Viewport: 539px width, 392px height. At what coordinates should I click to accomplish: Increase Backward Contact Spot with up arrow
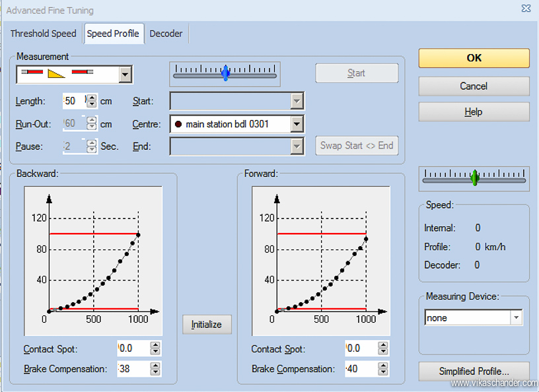click(155, 345)
